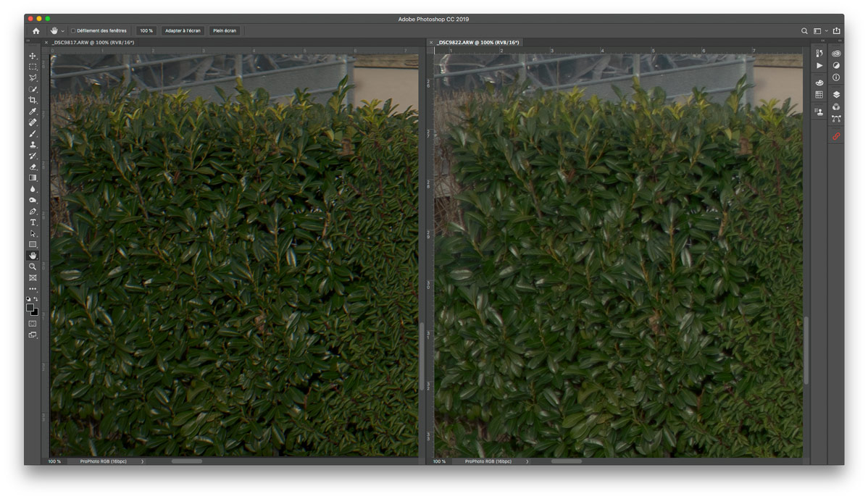868x499 pixels.
Task: Click the Plein écran button
Action: pos(225,31)
